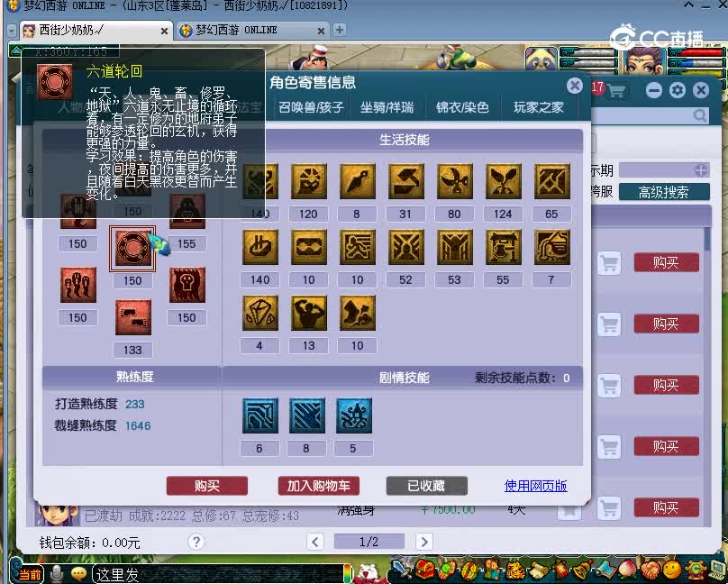Click the bell icon in bottom toolbar
The image size is (728, 584).
coord(581,570)
